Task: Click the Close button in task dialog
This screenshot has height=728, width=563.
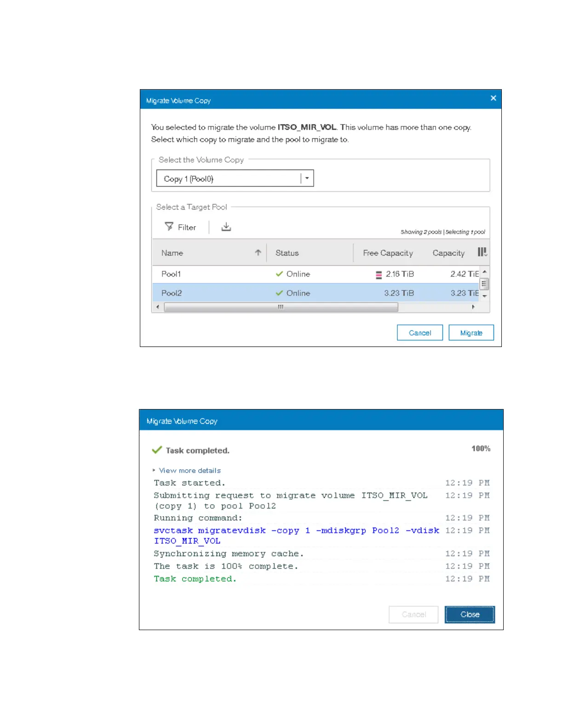Action: (x=470, y=614)
